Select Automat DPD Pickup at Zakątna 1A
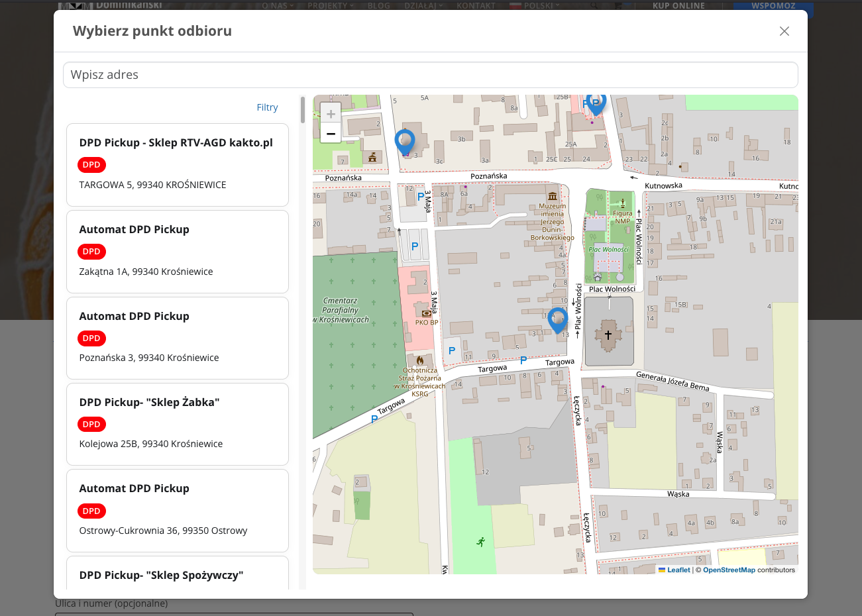862x616 pixels. pos(178,251)
